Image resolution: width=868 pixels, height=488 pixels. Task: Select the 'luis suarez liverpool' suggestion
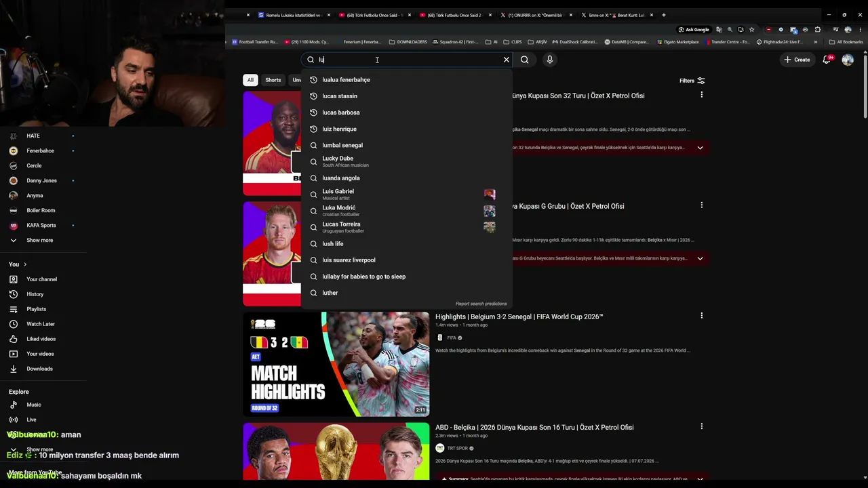coord(407,260)
